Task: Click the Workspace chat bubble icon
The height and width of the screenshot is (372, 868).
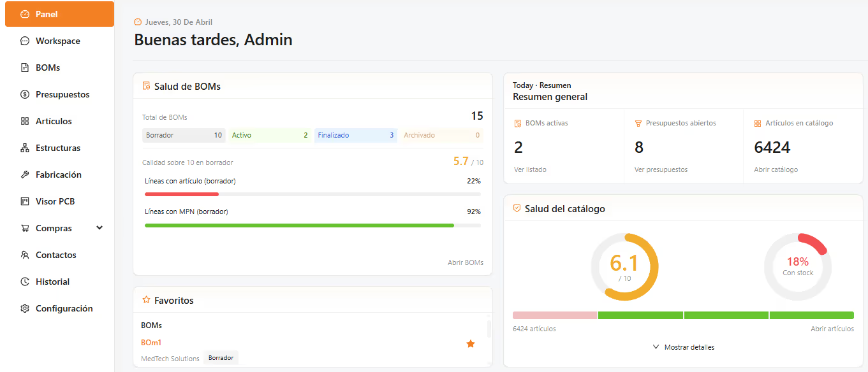Action: [25, 41]
